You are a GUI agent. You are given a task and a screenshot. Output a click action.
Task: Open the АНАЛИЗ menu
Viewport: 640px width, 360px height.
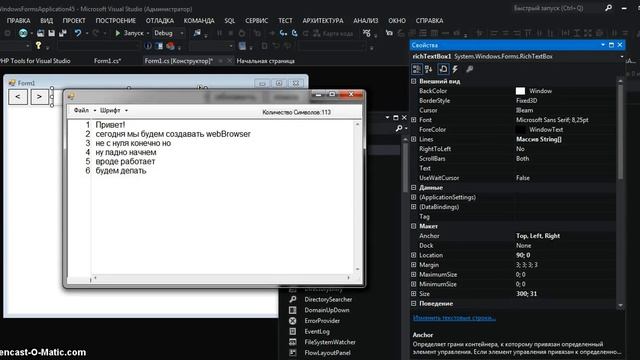click(x=366, y=20)
